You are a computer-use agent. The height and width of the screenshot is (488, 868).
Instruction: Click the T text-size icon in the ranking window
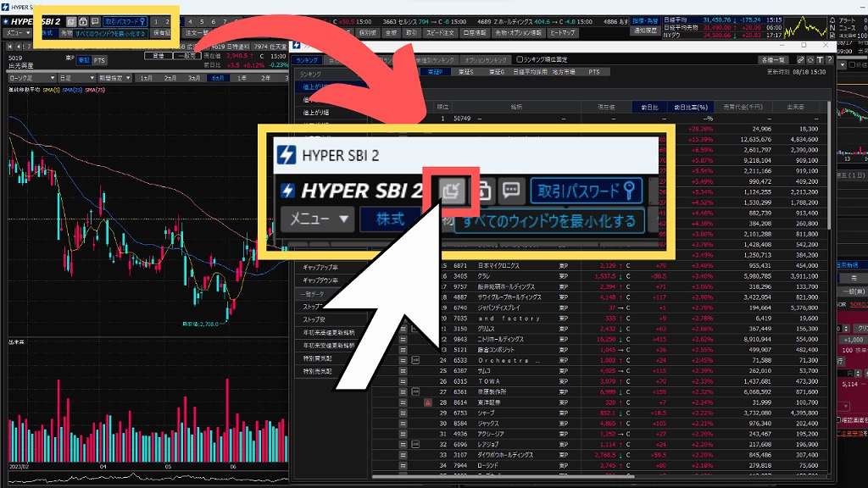(821, 60)
